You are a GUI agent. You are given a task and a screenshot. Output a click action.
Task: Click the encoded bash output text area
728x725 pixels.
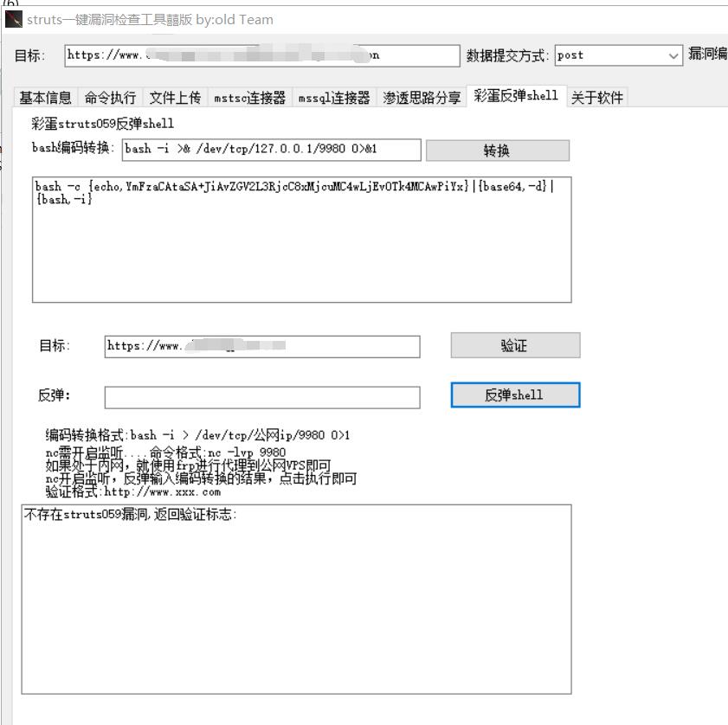click(302, 240)
